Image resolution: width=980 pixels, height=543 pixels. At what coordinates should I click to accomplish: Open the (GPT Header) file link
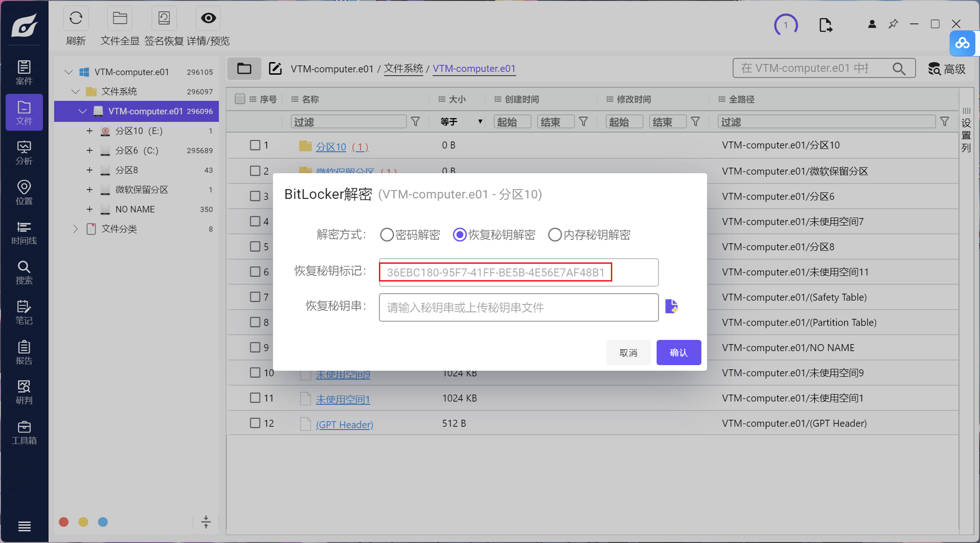(344, 424)
